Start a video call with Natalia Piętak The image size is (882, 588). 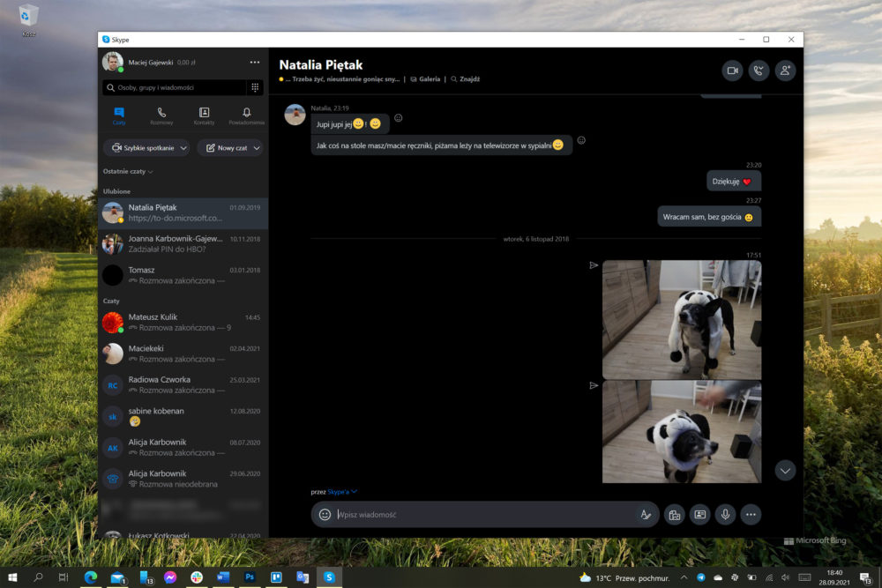tap(732, 71)
